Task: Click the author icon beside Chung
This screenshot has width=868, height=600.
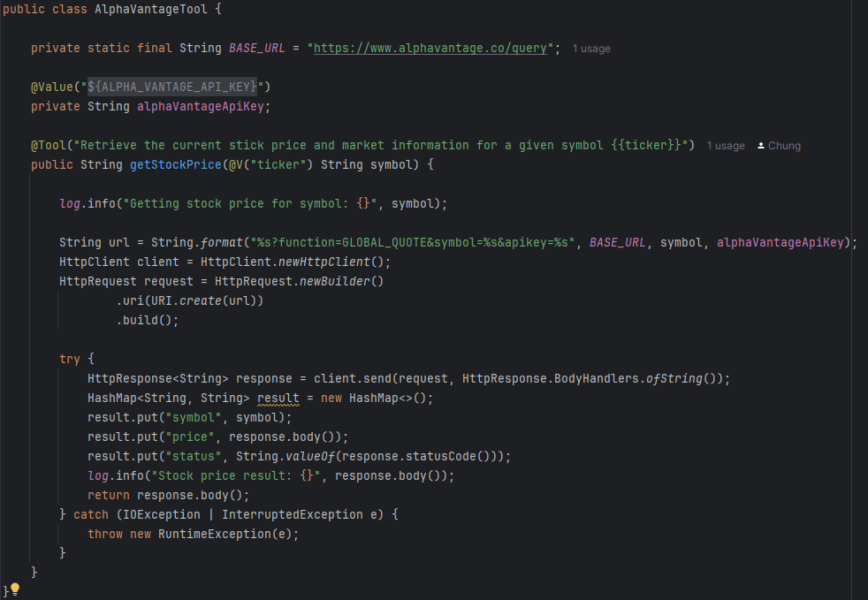Action: pyautogui.click(x=761, y=146)
